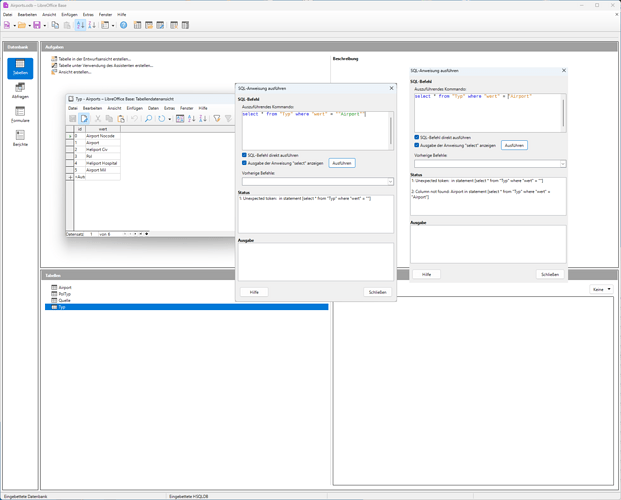Select the 'Quelle' table in list
The width and height of the screenshot is (621, 500).
click(x=65, y=300)
